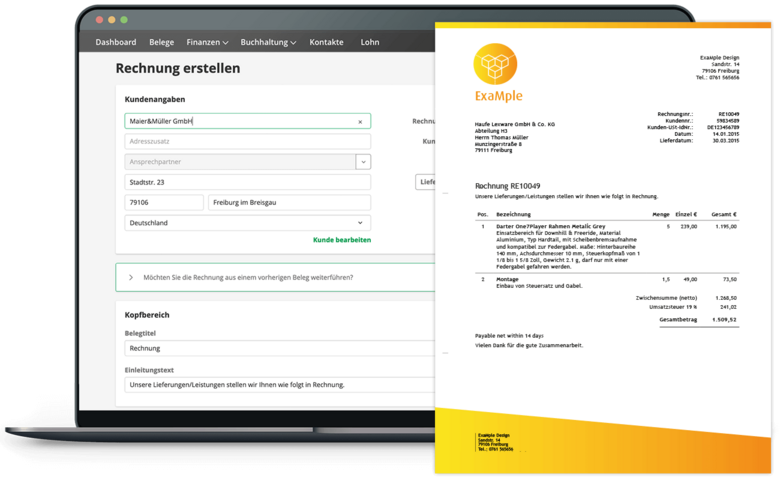780x480 pixels.
Task: Open the Finanzen menu
Action: [207, 43]
